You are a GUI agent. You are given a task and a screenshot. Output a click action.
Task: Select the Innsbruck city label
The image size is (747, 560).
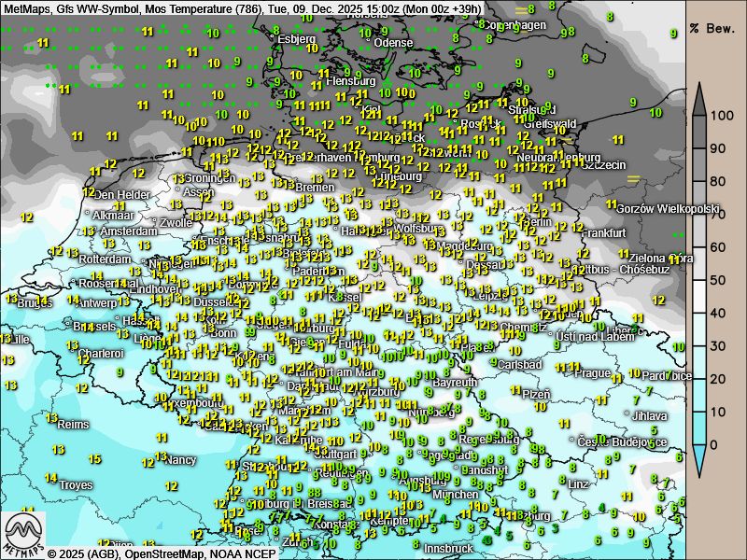click(x=448, y=549)
